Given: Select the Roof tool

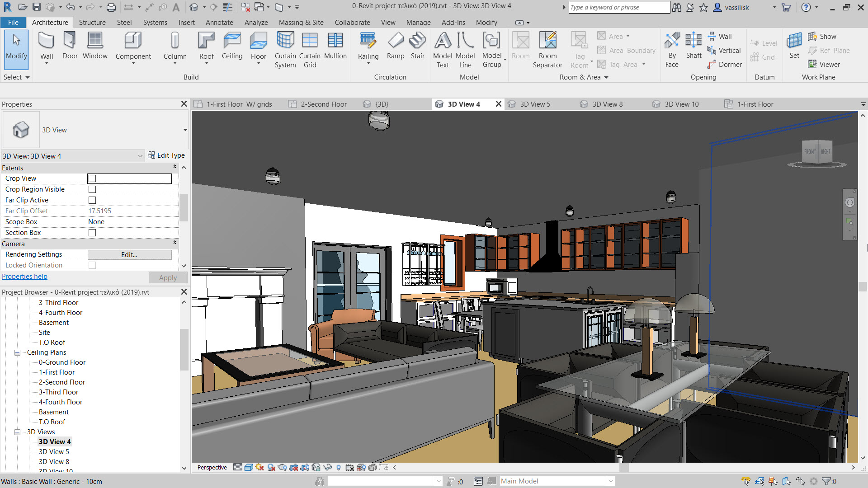Looking at the screenshot, I should (x=206, y=50).
